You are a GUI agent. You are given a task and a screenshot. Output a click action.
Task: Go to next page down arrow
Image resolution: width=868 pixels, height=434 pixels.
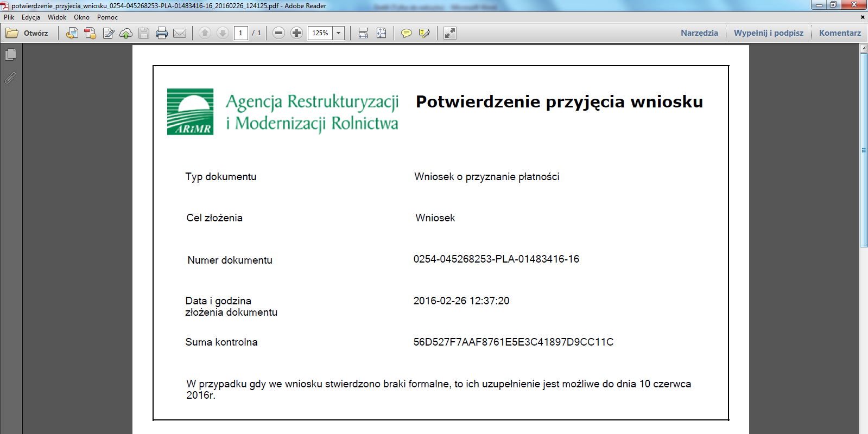(223, 33)
